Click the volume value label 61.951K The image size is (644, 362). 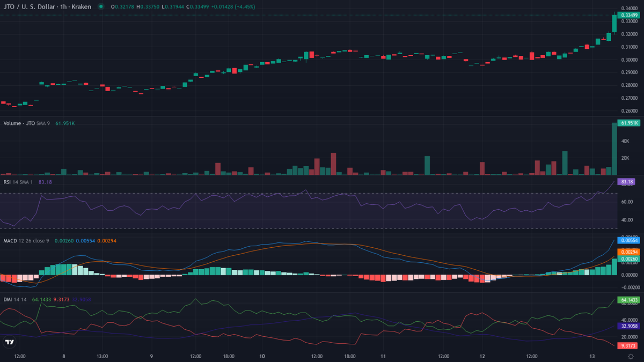click(x=628, y=123)
